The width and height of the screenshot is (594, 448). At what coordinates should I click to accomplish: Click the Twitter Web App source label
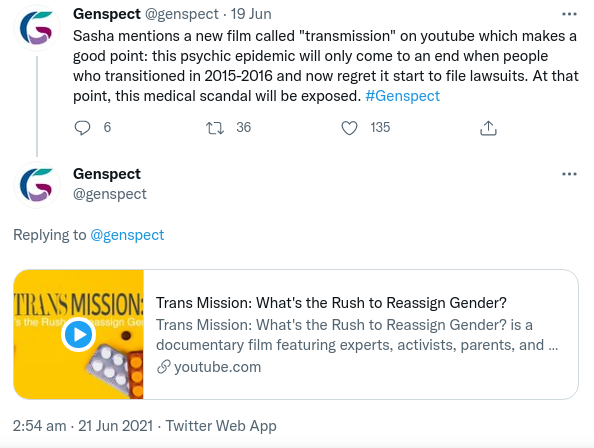click(x=221, y=426)
